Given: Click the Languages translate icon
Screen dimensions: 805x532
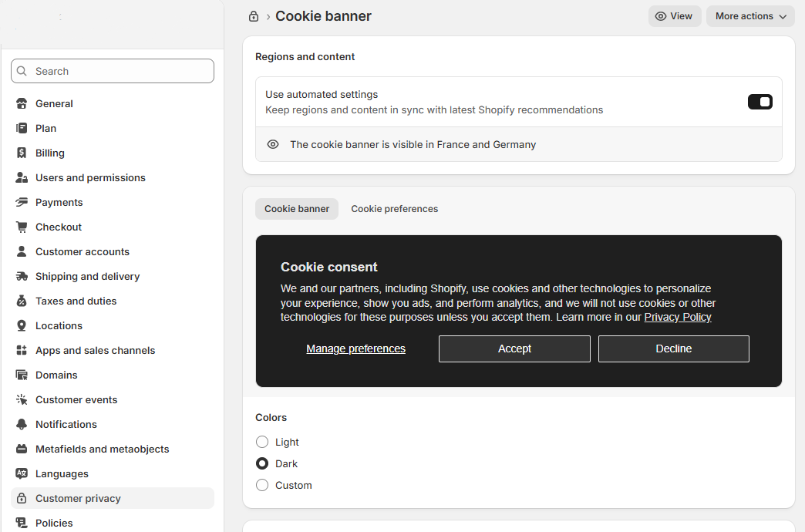Looking at the screenshot, I should click(x=22, y=473).
